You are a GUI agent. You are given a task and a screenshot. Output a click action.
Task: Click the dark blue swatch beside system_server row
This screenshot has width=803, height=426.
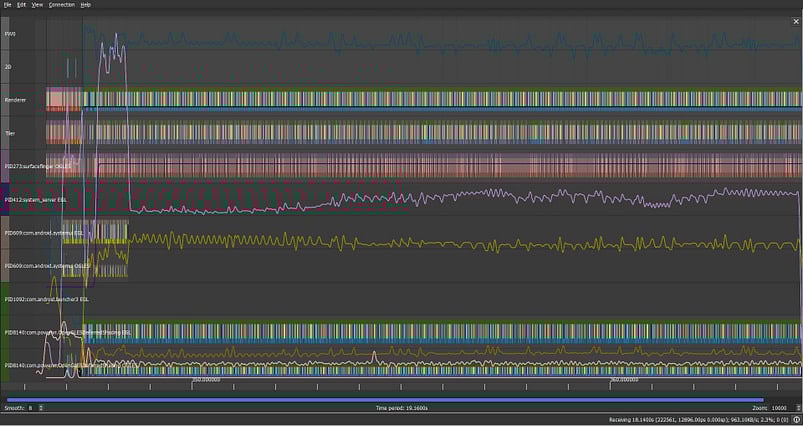click(x=5, y=199)
